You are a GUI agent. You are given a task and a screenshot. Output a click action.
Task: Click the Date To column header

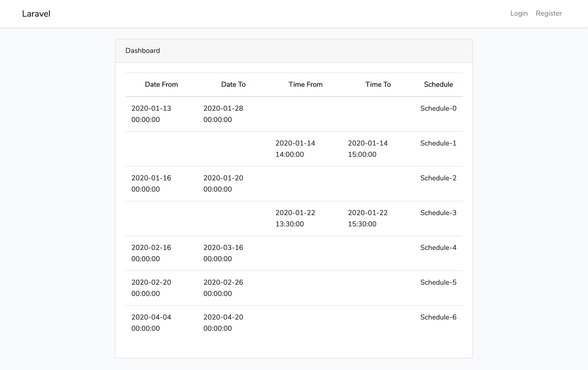(233, 85)
